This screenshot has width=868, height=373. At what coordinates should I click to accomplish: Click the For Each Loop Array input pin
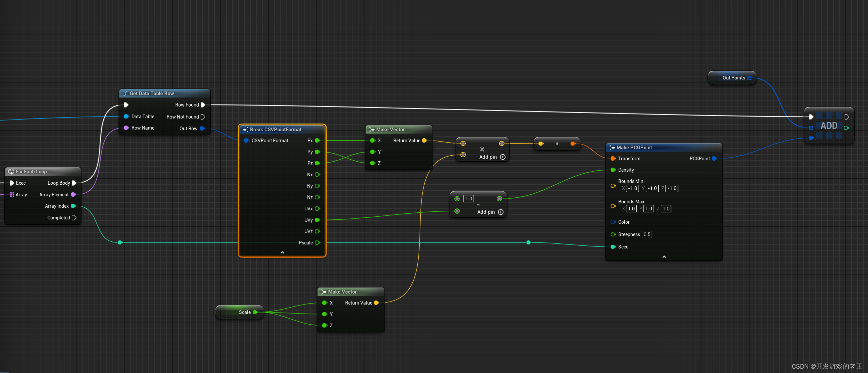coord(11,194)
